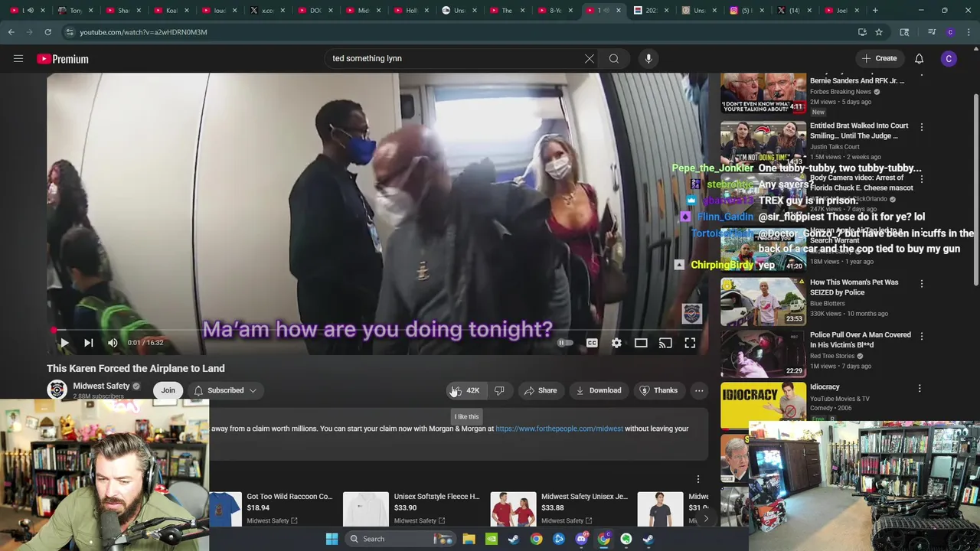Skip to next video
The height and width of the screenshot is (551, 980).
tap(88, 343)
